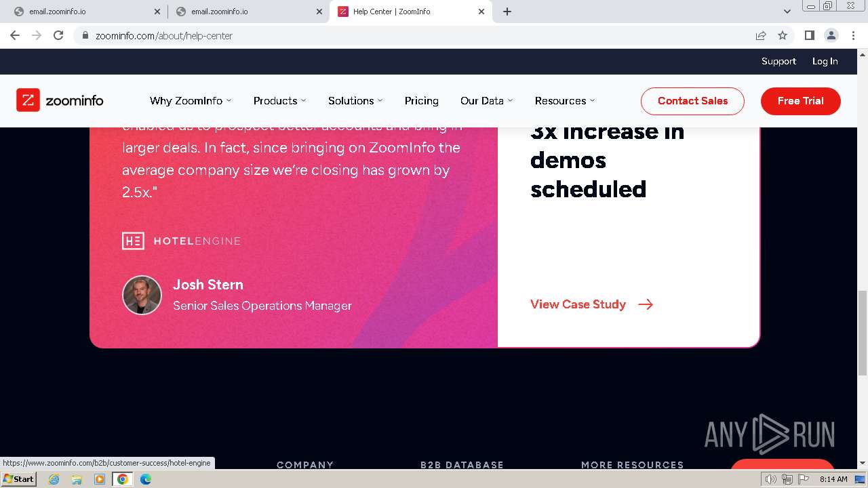The width and height of the screenshot is (868, 488).
Task: Open the Windows Start menu
Action: point(19,479)
